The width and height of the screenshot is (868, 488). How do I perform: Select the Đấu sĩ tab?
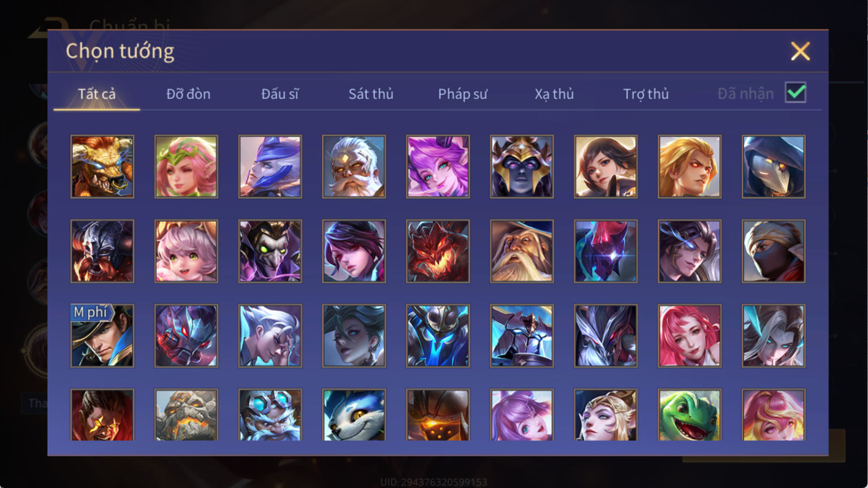pos(280,94)
